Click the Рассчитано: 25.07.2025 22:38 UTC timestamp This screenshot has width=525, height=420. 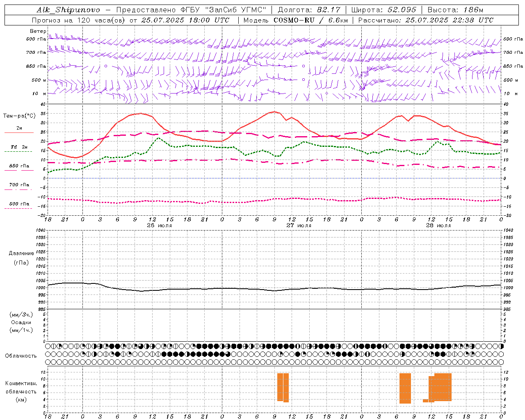426,20
